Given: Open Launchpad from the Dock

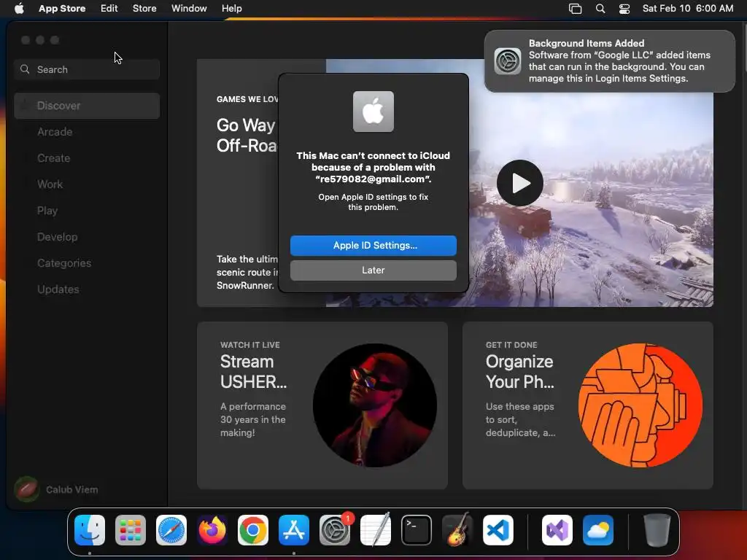Looking at the screenshot, I should pyautogui.click(x=130, y=530).
